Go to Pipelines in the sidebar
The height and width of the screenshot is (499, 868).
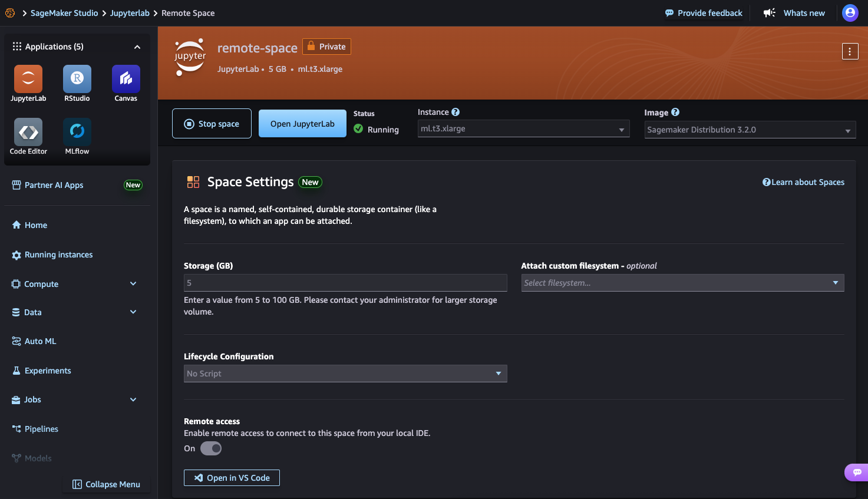[41, 429]
